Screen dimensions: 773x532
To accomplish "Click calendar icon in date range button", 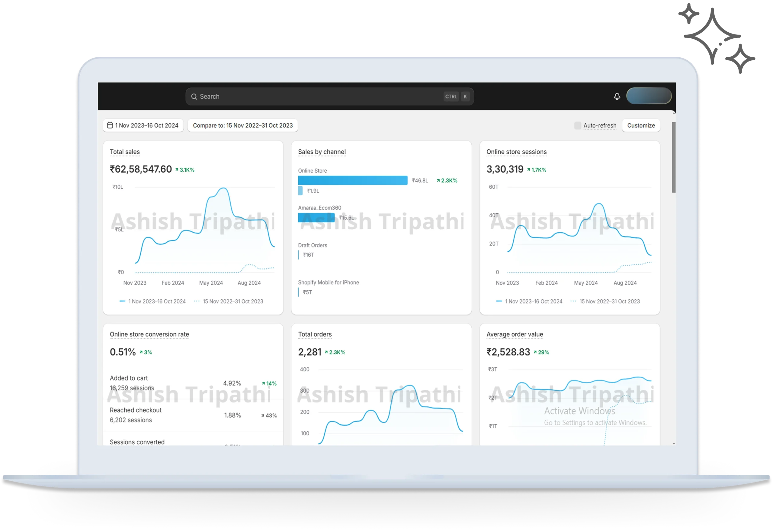I will click(x=110, y=125).
